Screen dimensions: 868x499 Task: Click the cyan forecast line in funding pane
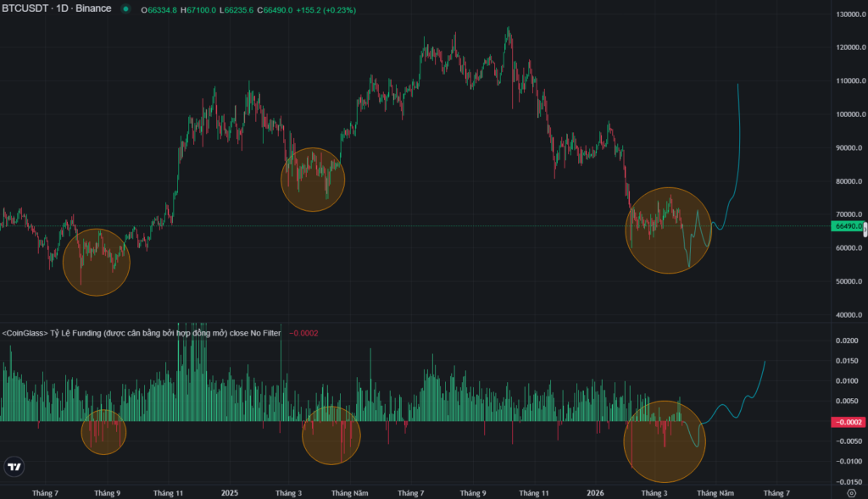click(x=746, y=398)
